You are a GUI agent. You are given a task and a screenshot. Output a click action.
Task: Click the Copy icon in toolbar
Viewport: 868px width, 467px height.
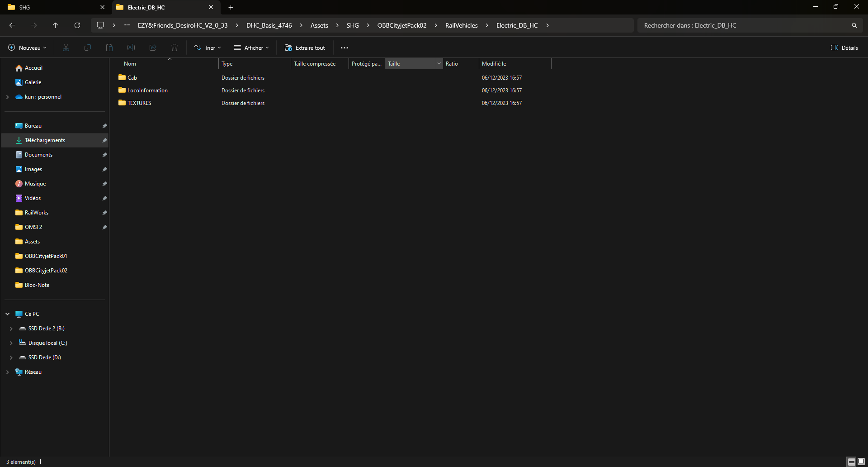[x=88, y=48]
